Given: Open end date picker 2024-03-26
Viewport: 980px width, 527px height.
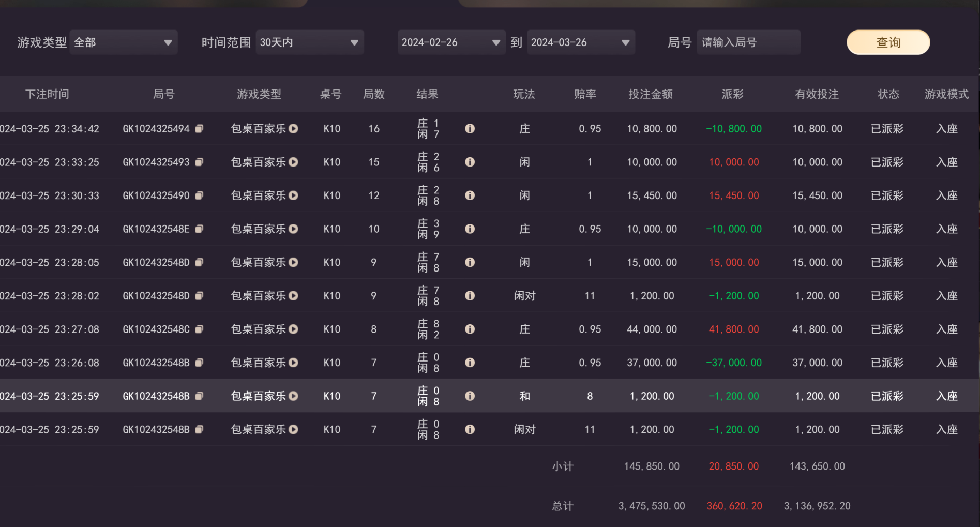Looking at the screenshot, I should coord(580,42).
